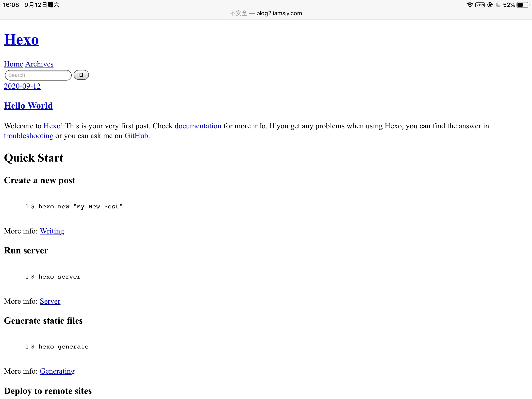Click the Generate static files heading
Image resolution: width=532 pixels, height=399 pixels.
coord(43,321)
